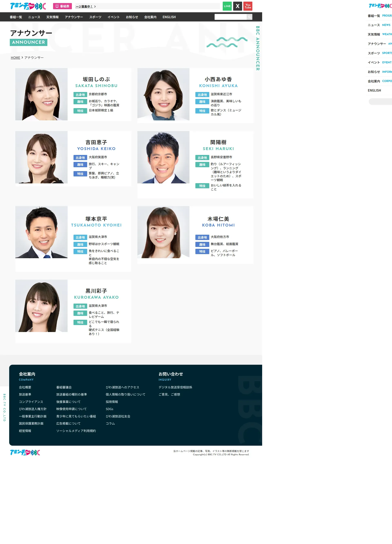Go to HOME via breadcrumb link
The image size is (392, 544).
[x=15, y=58]
